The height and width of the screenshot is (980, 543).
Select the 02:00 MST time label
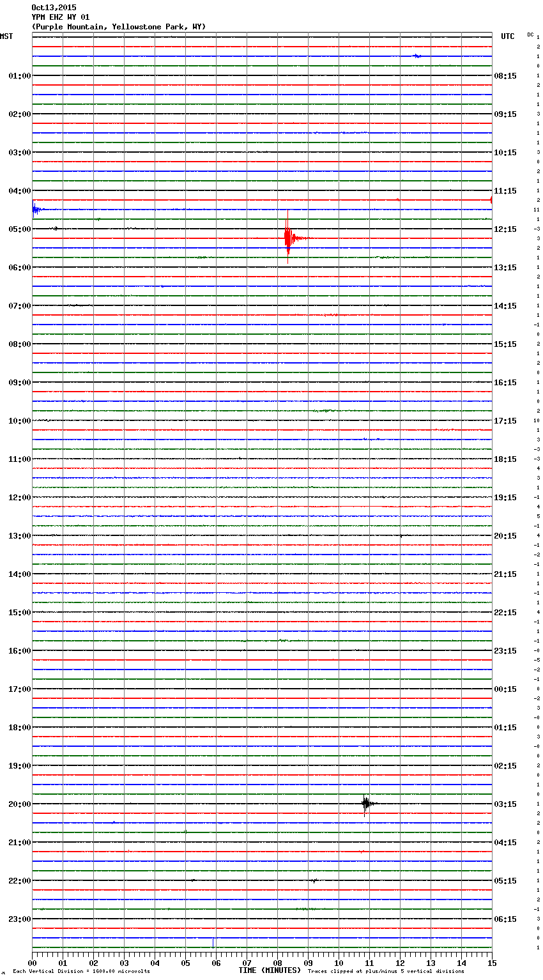click(x=20, y=114)
